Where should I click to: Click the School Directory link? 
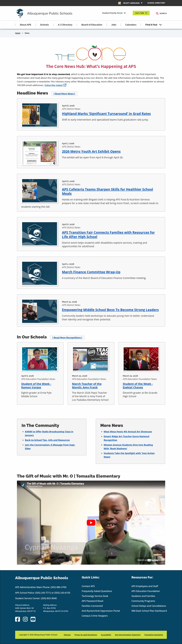point(156,3)
